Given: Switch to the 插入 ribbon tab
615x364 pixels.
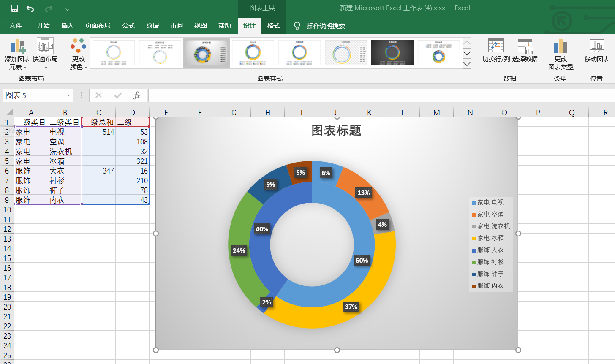Looking at the screenshot, I should [68, 26].
